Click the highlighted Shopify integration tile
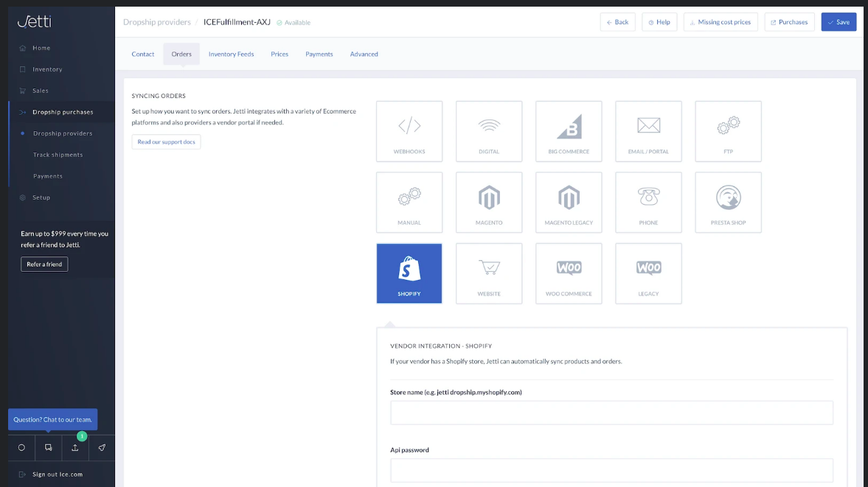The width and height of the screenshot is (868, 487). [409, 273]
